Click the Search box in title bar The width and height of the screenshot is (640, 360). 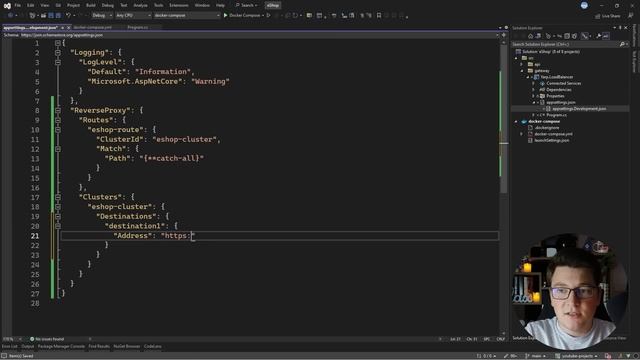(247, 5)
